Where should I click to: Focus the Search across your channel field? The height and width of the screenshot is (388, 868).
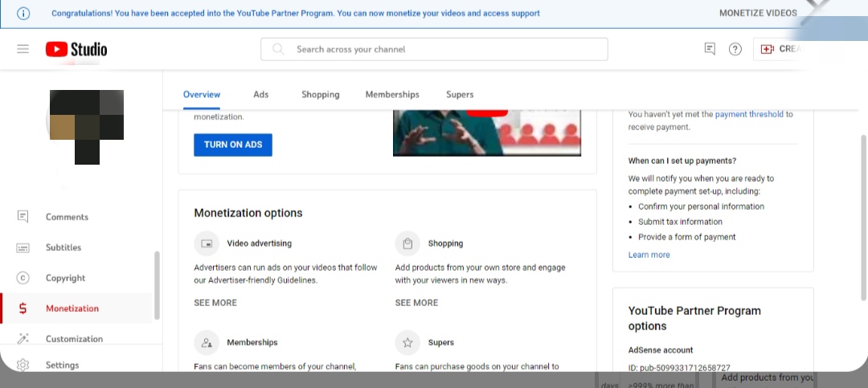tap(434, 49)
